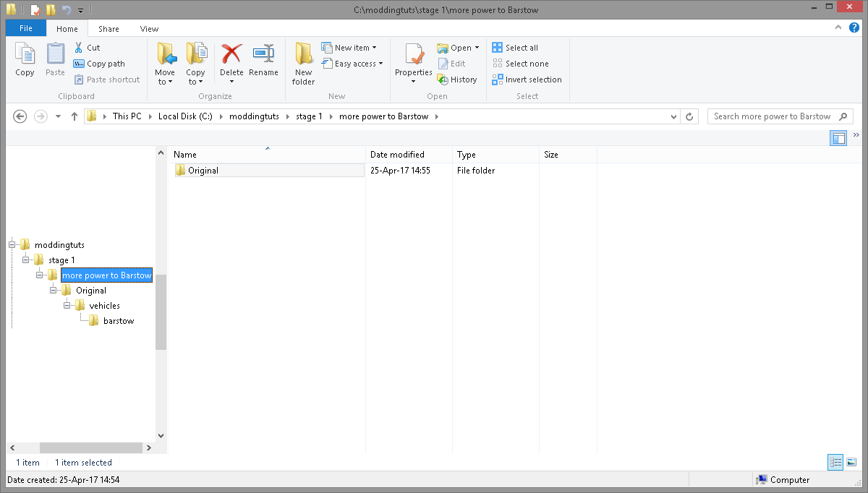Open the Copy to folder menu
Screen dimensions: 868x493
(195, 64)
